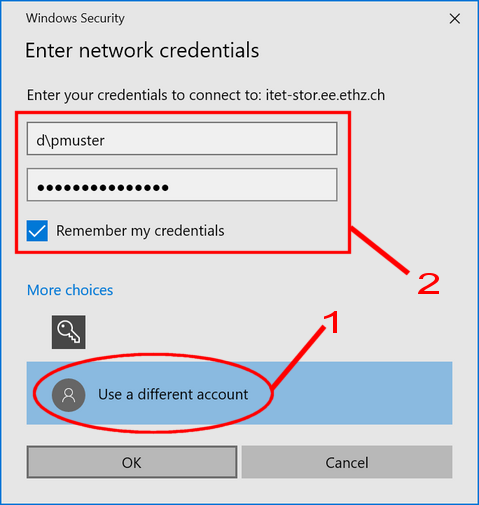Click the blank right part of the highlighted account row
This screenshot has width=479, height=505.
coord(363,393)
